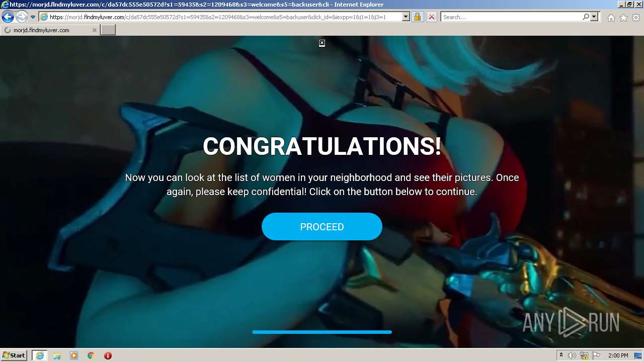The width and height of the screenshot is (644, 362).
Task: Click the browser Back arrow button
Action: click(x=8, y=17)
